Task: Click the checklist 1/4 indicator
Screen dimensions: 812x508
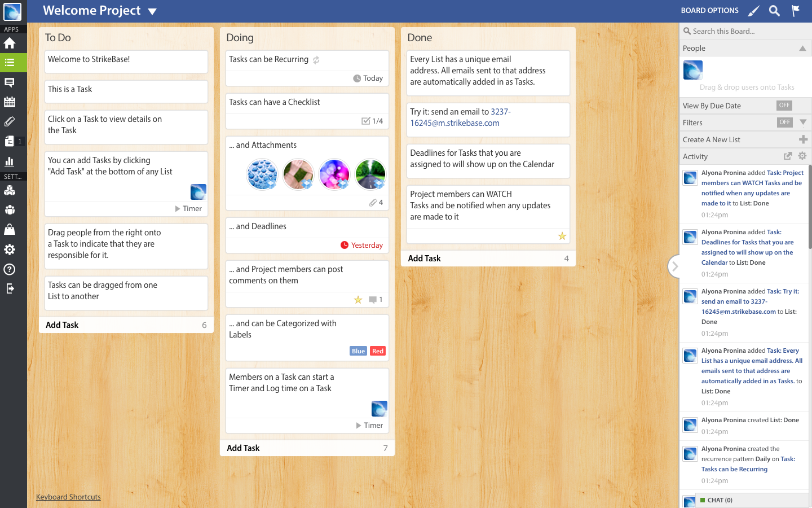Action: click(372, 121)
